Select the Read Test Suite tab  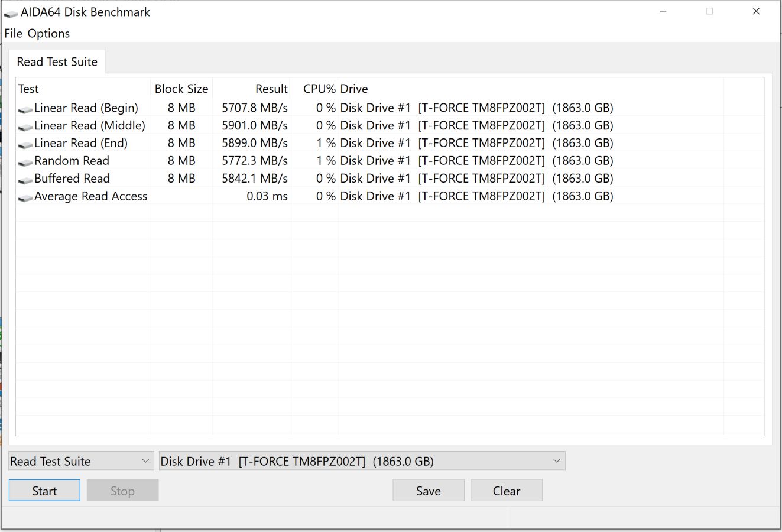(x=57, y=62)
